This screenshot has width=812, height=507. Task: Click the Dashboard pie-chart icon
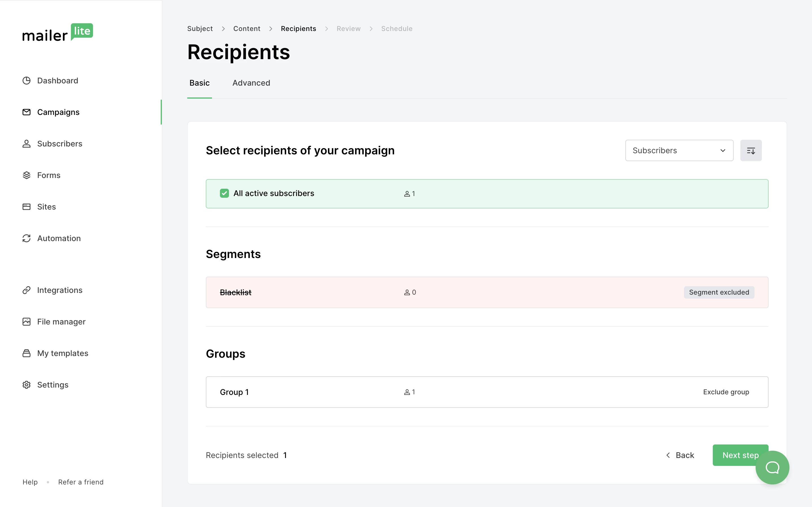click(x=27, y=81)
